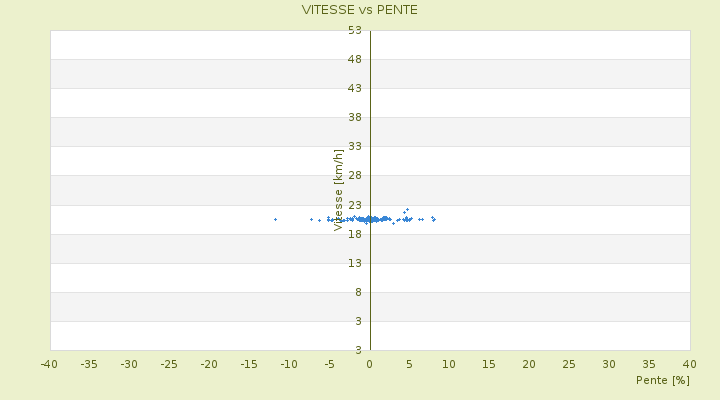Select the -40 tick label on the slope axis
The image size is (720, 400).
pos(49,364)
